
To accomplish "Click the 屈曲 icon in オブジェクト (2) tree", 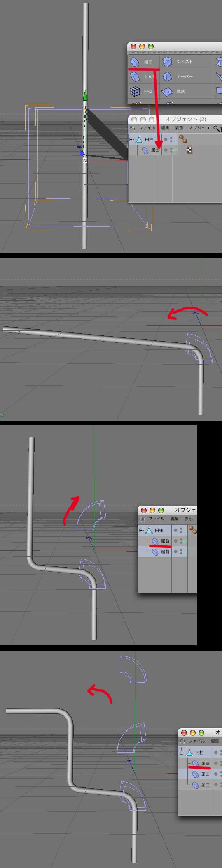I will [145, 150].
